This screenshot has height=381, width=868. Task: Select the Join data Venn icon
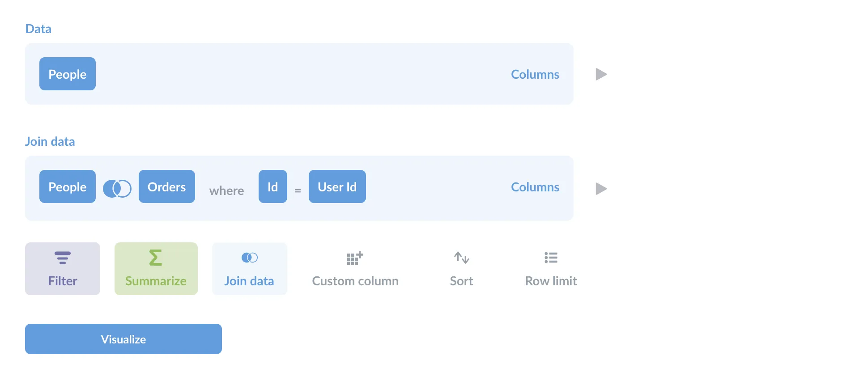249,258
